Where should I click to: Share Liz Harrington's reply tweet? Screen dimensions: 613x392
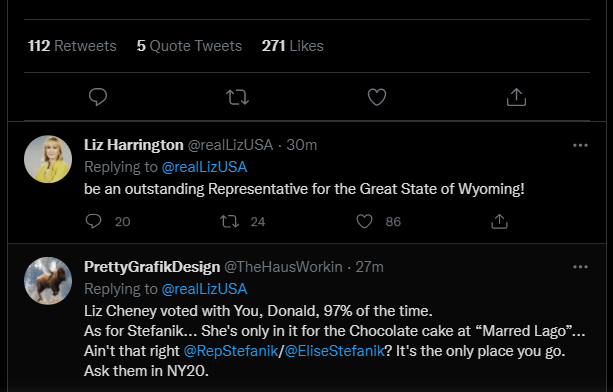tap(499, 222)
